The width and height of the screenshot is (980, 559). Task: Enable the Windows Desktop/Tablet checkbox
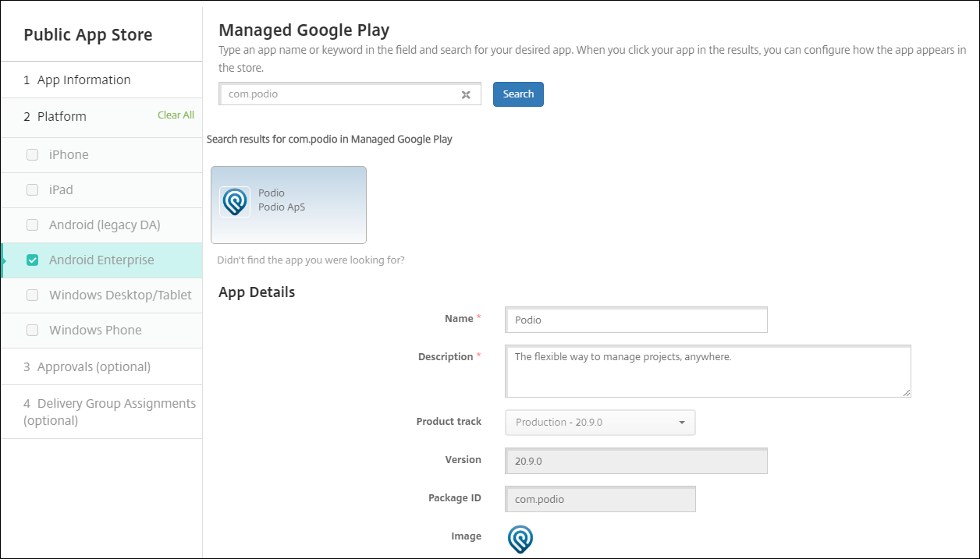point(33,295)
